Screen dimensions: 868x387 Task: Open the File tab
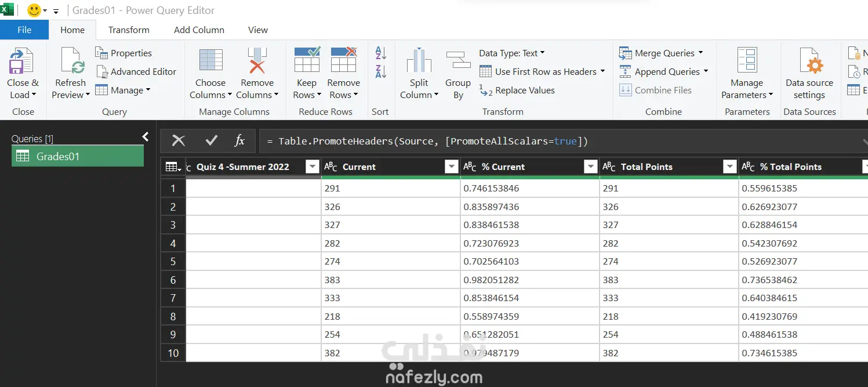click(x=24, y=30)
